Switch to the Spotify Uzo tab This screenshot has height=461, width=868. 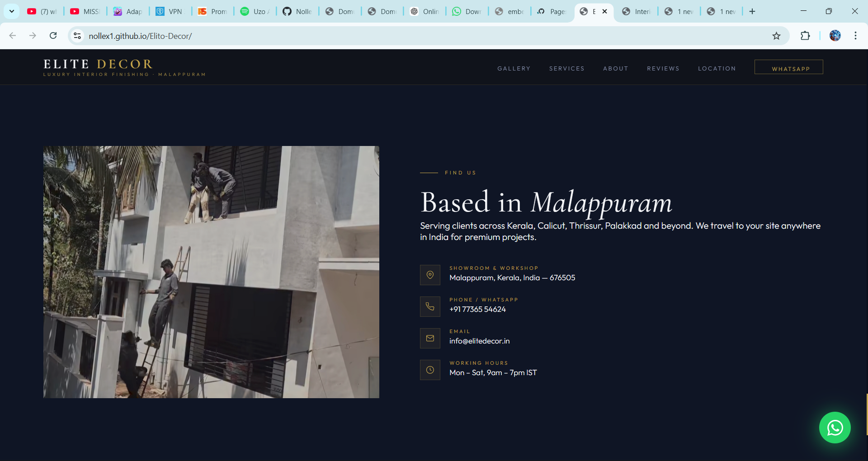[255, 11]
